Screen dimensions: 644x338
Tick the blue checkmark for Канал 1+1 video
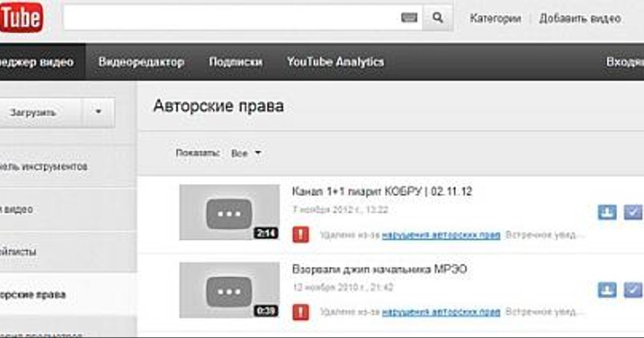(633, 212)
